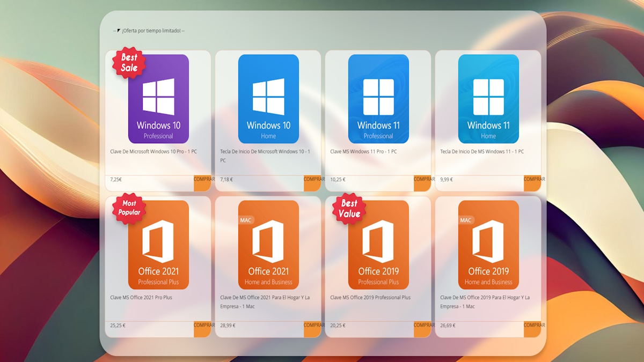Click the 25,25 € price
The height and width of the screenshot is (362, 644).
click(118, 326)
